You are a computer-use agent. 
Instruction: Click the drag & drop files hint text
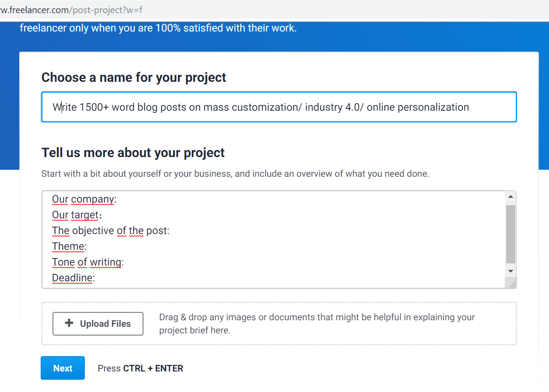pos(317,324)
